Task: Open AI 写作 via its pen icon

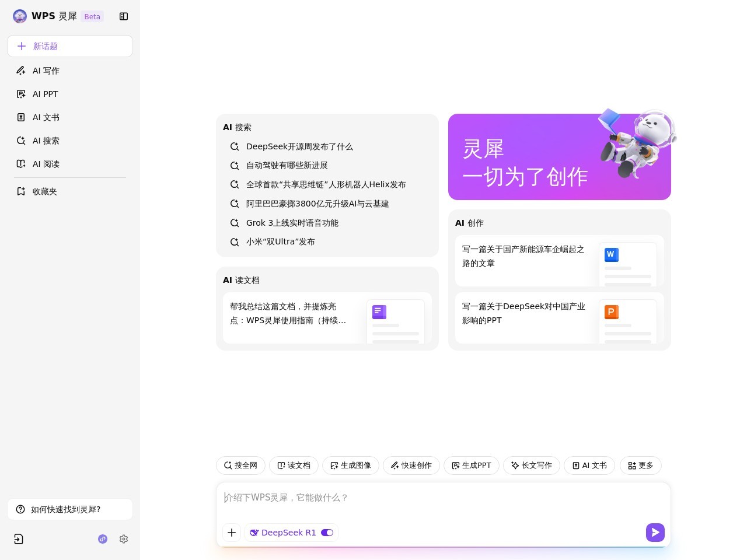Action: pyautogui.click(x=21, y=71)
